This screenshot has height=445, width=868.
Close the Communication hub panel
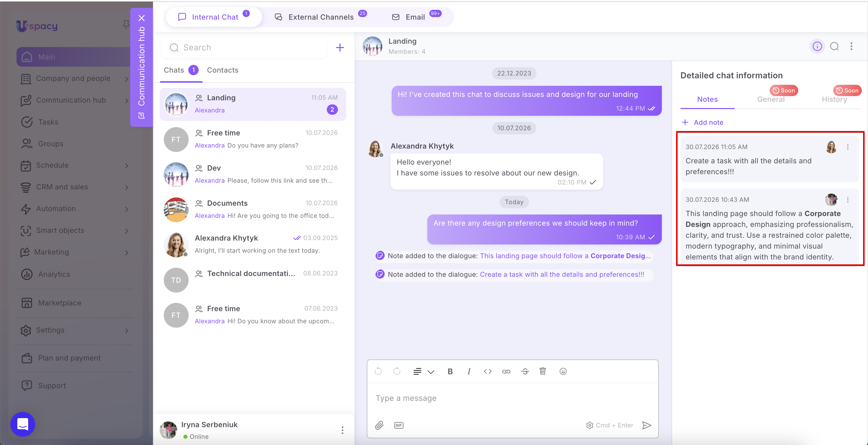142,18
